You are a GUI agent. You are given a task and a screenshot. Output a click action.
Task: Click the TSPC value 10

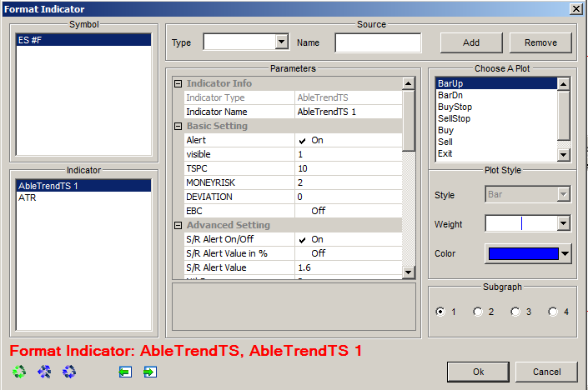(x=349, y=168)
